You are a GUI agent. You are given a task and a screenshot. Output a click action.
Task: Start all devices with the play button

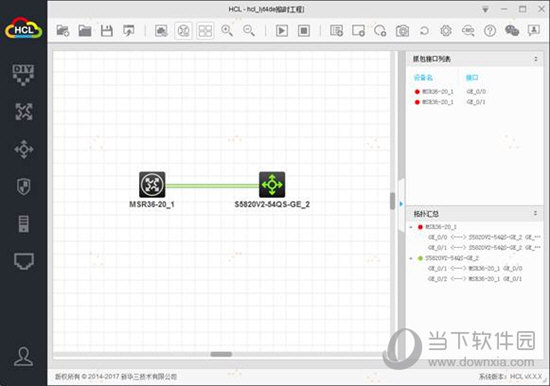click(282, 31)
